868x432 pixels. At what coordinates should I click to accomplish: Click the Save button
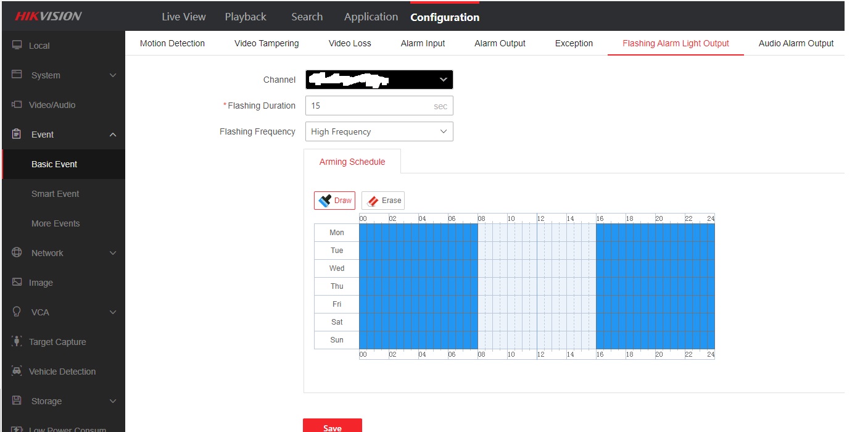(332, 427)
